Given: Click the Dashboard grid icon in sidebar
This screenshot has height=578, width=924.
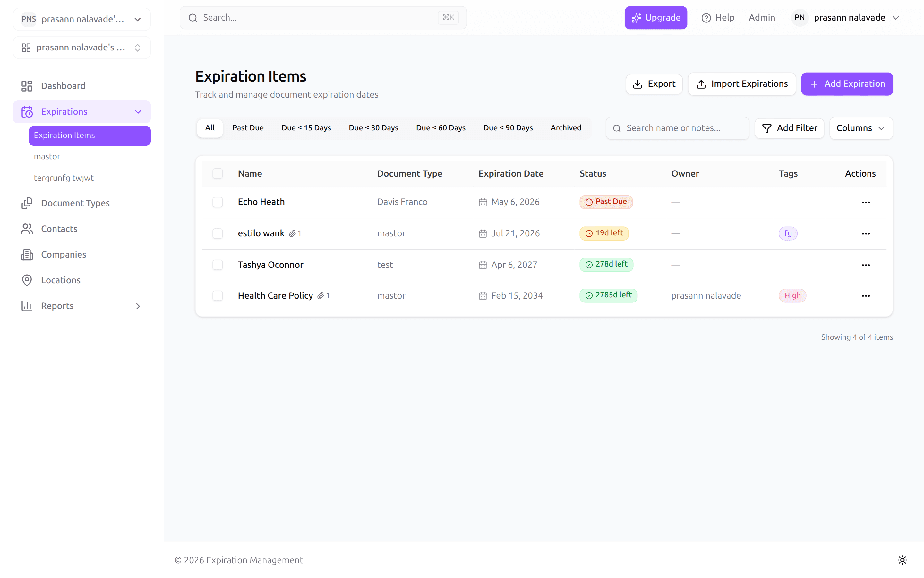Looking at the screenshot, I should 27,86.
